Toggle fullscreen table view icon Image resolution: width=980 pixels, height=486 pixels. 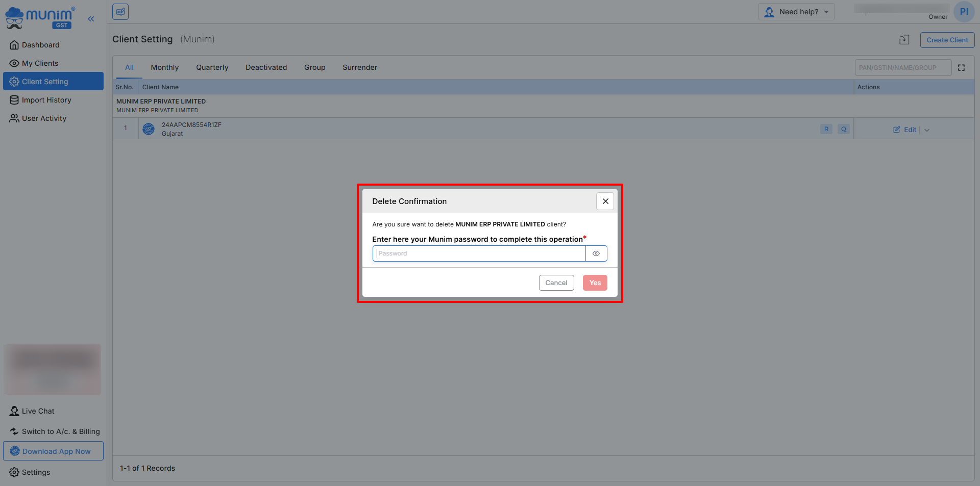tap(961, 68)
